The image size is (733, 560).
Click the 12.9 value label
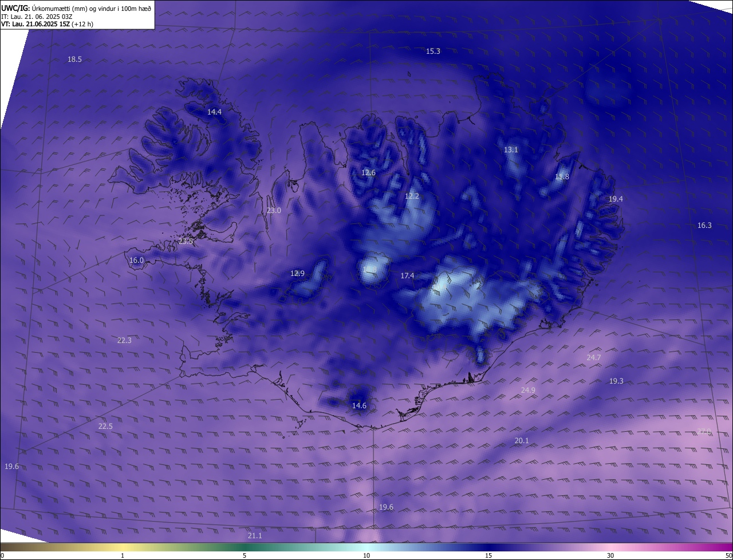click(297, 273)
